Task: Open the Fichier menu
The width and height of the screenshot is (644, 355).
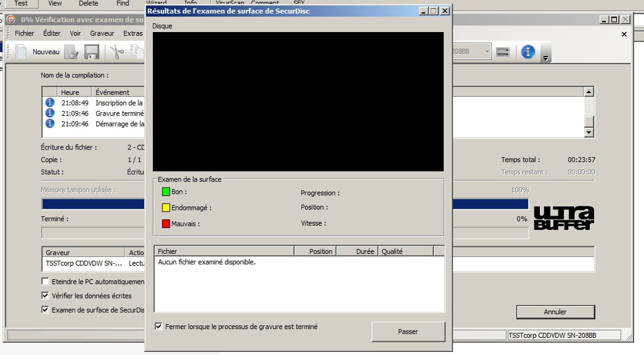Action: 24,33
